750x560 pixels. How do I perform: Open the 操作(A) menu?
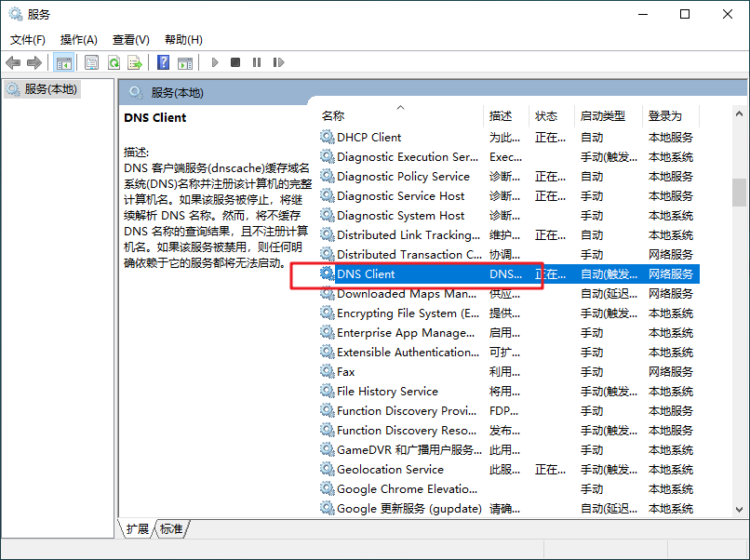tap(78, 40)
